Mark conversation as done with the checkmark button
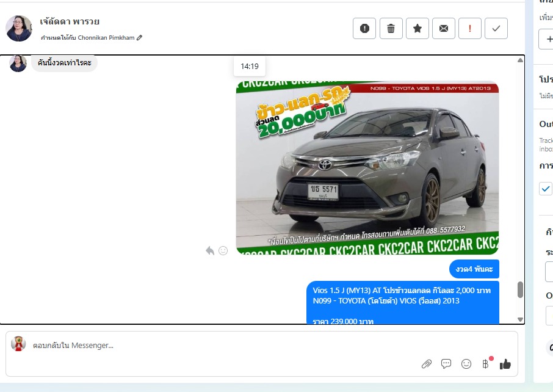This screenshot has height=392, width=553. (496, 28)
